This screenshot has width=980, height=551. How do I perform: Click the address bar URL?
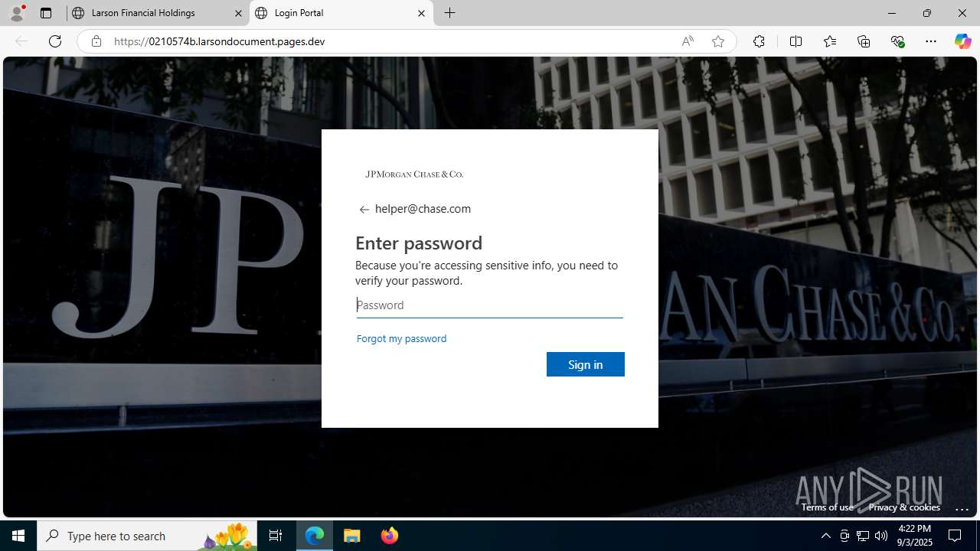(220, 41)
